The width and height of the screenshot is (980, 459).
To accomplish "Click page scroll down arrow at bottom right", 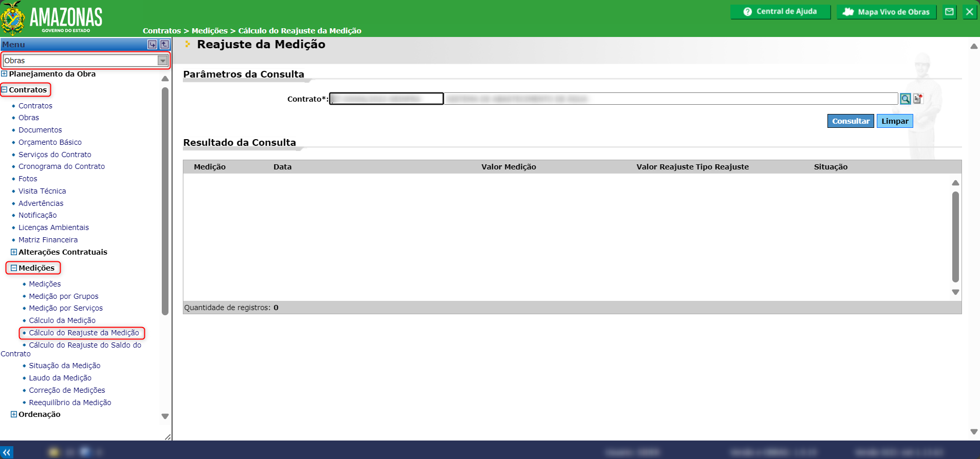I will pyautogui.click(x=974, y=432).
